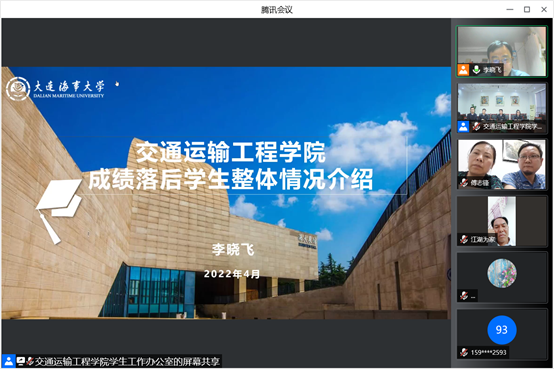Click the 交通运输工程学院学生工作办公室的屏幕共享 label

[127, 361]
